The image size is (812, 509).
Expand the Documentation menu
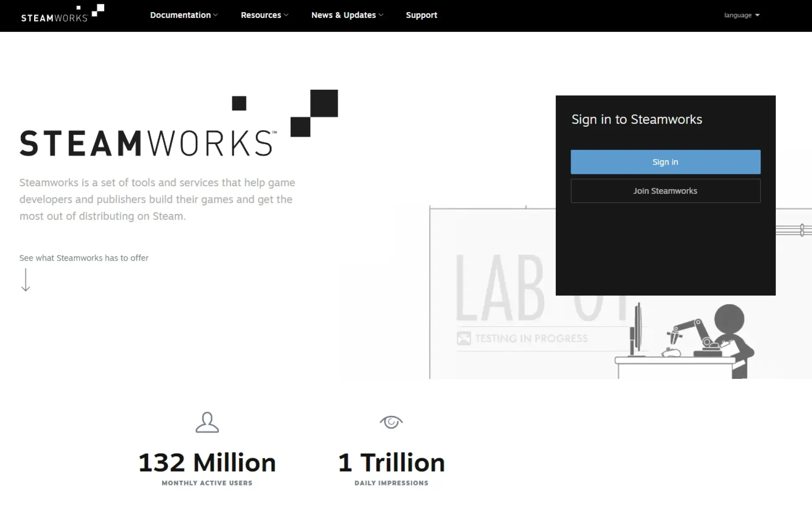[183, 15]
